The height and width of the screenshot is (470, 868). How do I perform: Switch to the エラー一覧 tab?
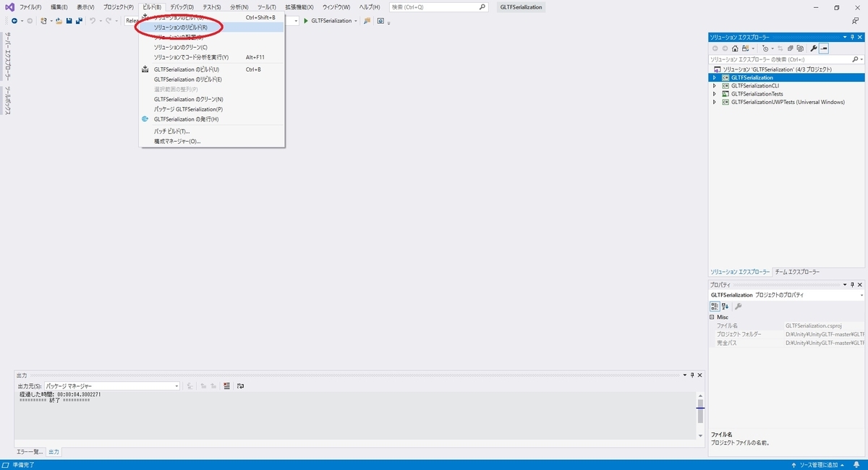coord(30,452)
